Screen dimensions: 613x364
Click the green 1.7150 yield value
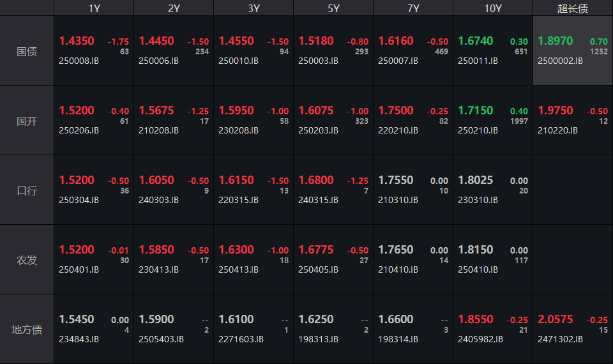pyautogui.click(x=476, y=110)
